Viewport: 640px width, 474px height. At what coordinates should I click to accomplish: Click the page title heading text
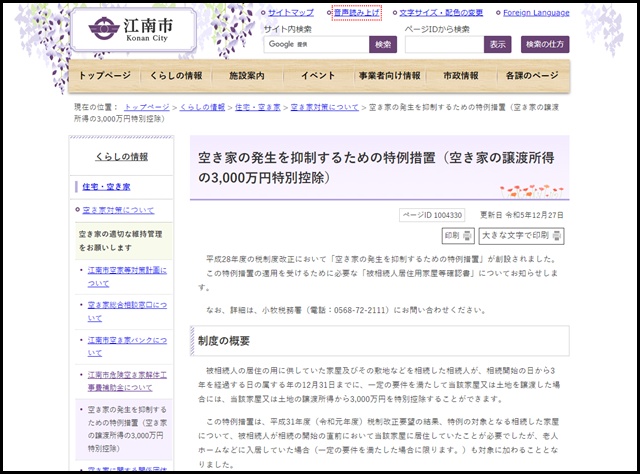[x=376, y=168]
